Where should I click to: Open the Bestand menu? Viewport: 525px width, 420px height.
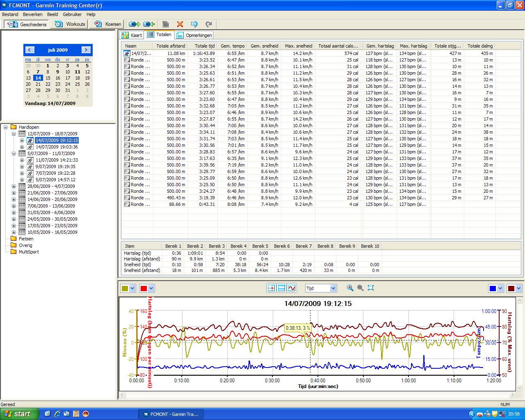(10, 14)
